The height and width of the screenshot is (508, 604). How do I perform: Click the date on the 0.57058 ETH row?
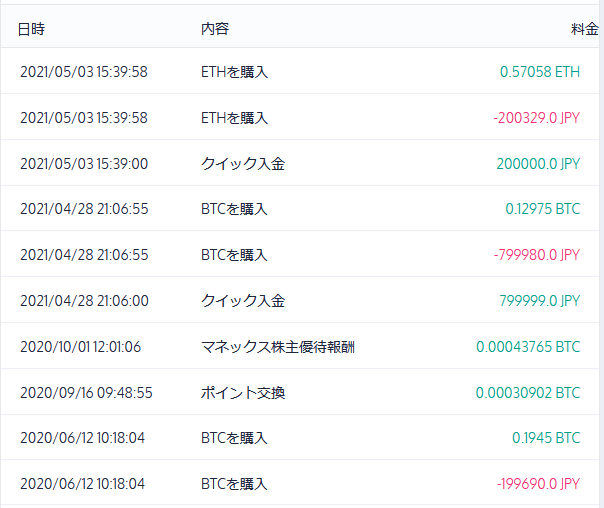tap(84, 72)
